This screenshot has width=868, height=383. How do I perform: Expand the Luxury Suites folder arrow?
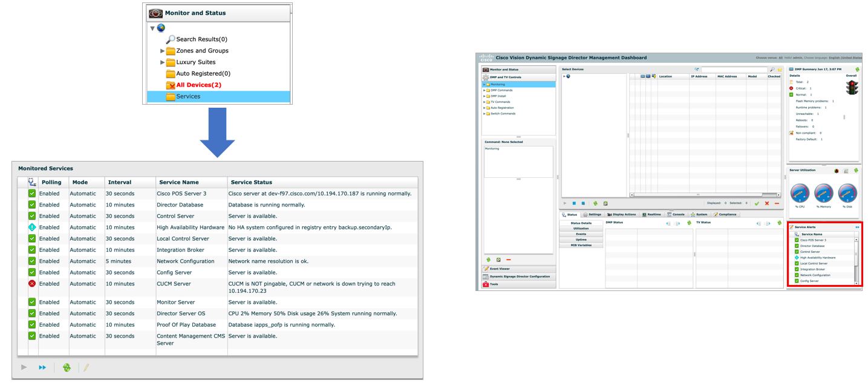(x=162, y=62)
